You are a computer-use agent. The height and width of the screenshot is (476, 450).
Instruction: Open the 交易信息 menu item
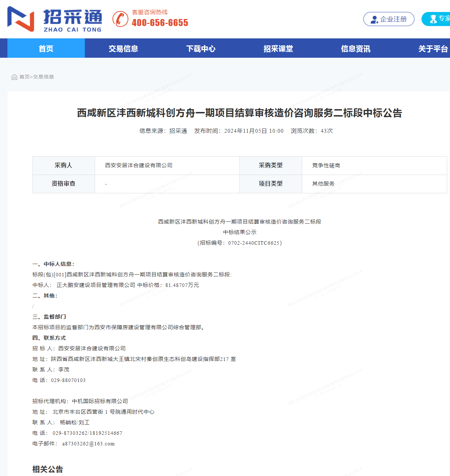(x=123, y=49)
